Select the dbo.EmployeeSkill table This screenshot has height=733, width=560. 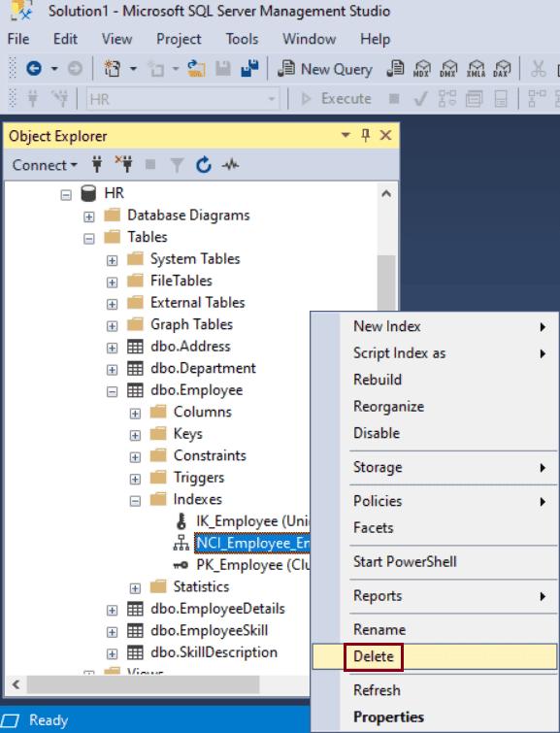[209, 631]
